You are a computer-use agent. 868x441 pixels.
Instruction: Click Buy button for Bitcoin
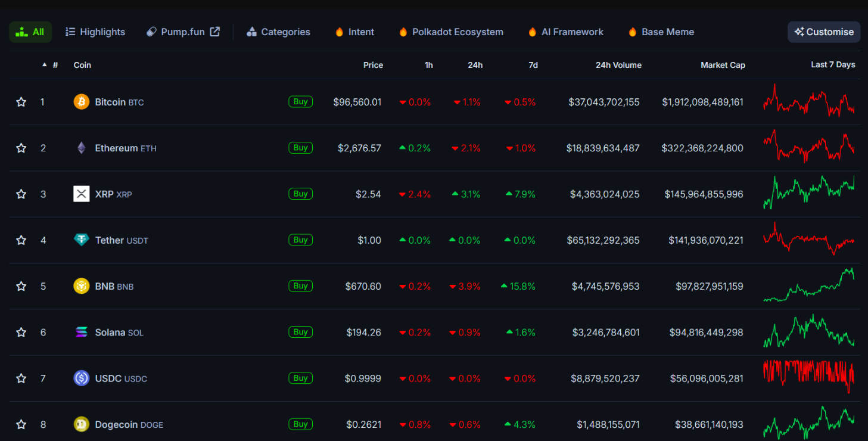pos(301,102)
